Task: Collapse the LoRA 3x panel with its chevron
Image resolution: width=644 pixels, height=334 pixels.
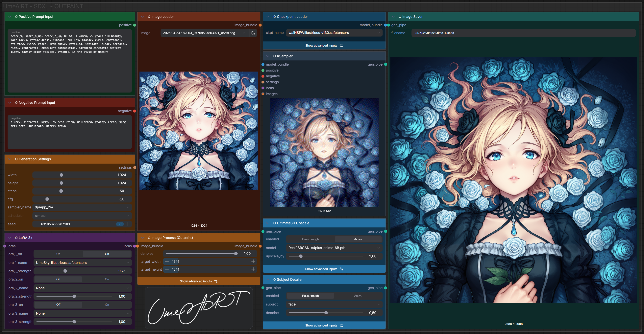Action: click(10, 238)
